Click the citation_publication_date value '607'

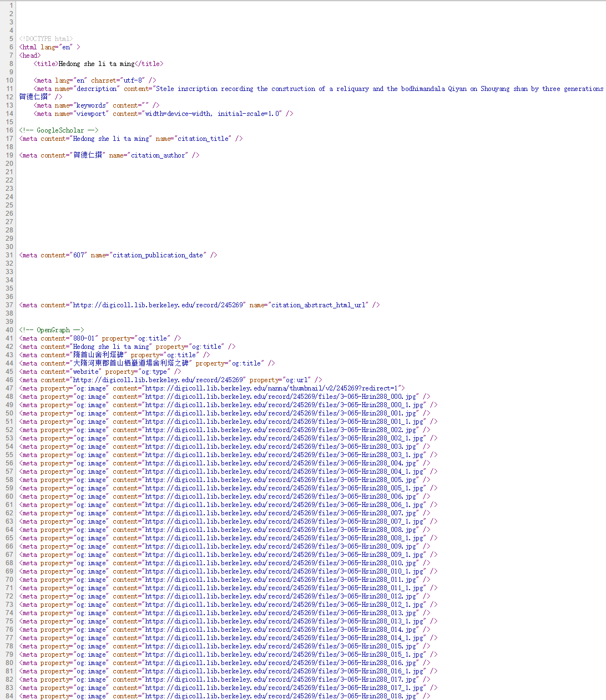(79, 255)
